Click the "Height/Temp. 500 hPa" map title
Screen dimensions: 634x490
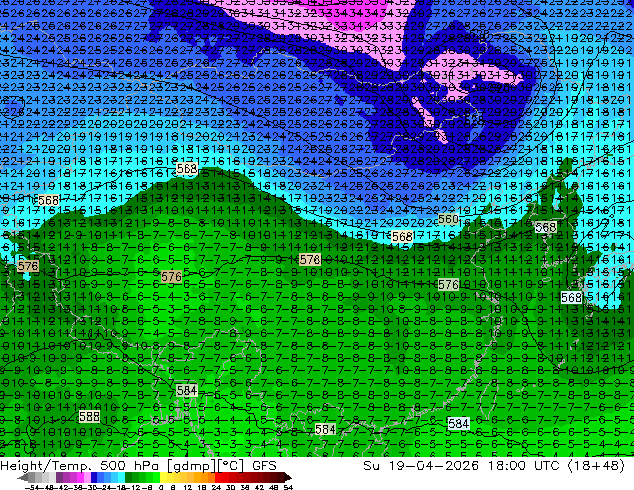click(79, 466)
